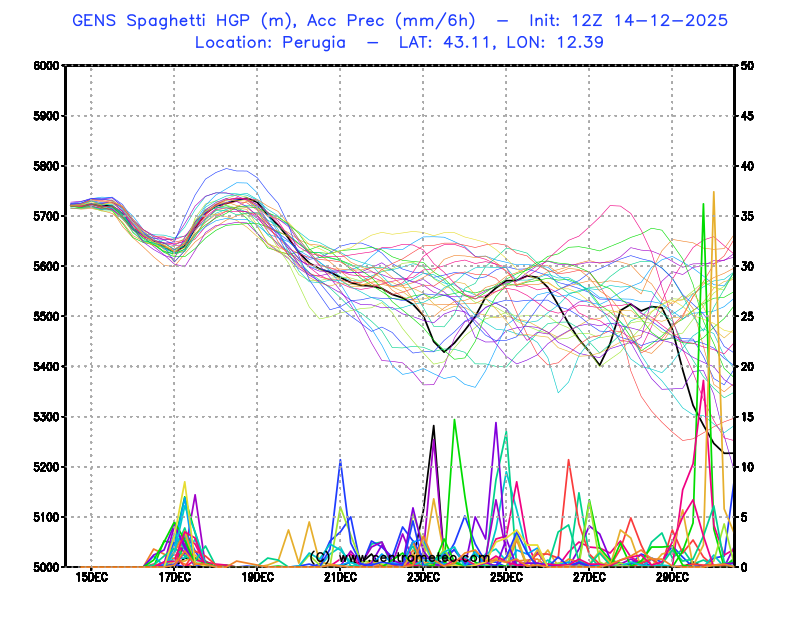Click the 5000 left axis label

coord(46,567)
